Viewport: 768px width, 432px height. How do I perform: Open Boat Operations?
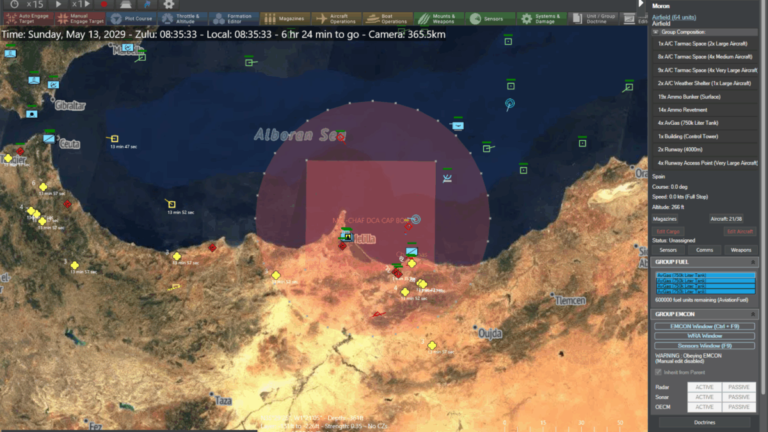coord(388,19)
